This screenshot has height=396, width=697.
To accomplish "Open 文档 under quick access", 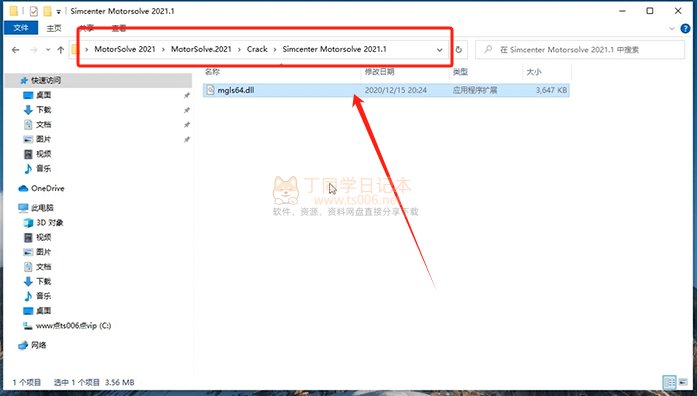I will [44, 124].
